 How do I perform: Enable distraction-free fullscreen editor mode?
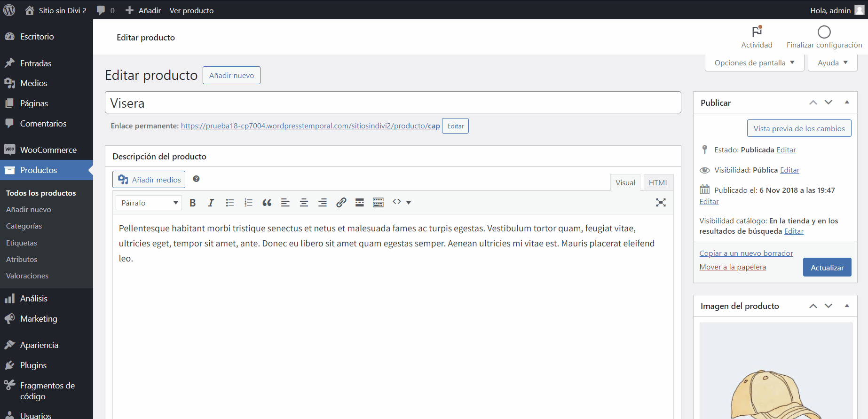[661, 203]
